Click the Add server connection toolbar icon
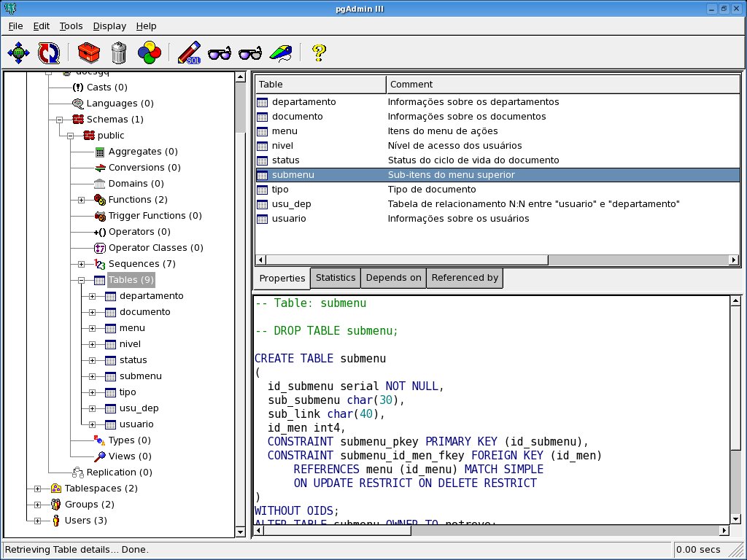 [18, 52]
